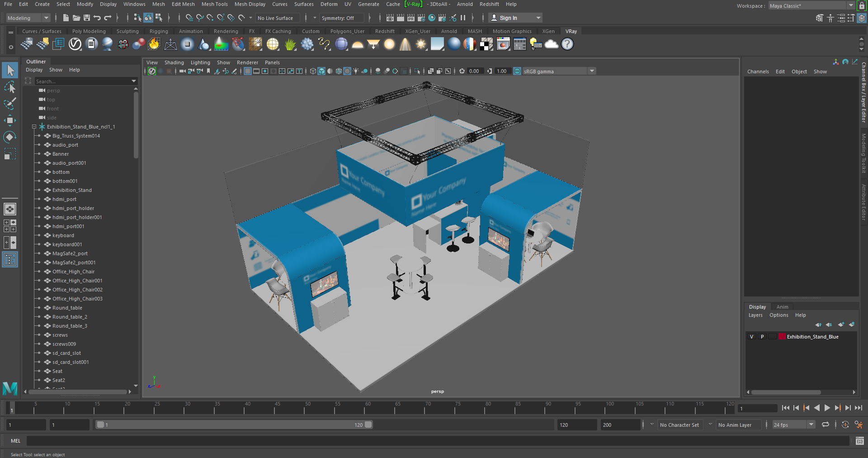Screen dimensions: 868x458
Task: Activate the Lasso select tool
Action: point(10,87)
